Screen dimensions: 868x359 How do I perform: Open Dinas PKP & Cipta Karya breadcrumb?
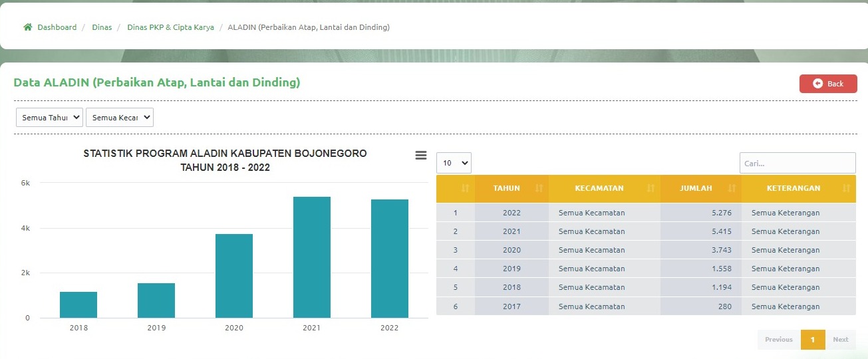pyautogui.click(x=170, y=27)
